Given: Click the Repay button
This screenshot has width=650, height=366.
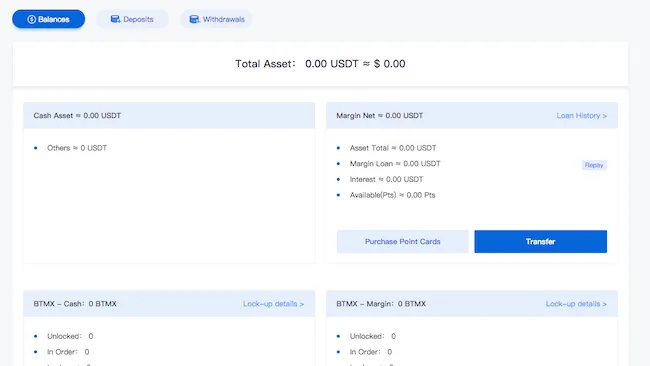Looking at the screenshot, I should tap(594, 165).
